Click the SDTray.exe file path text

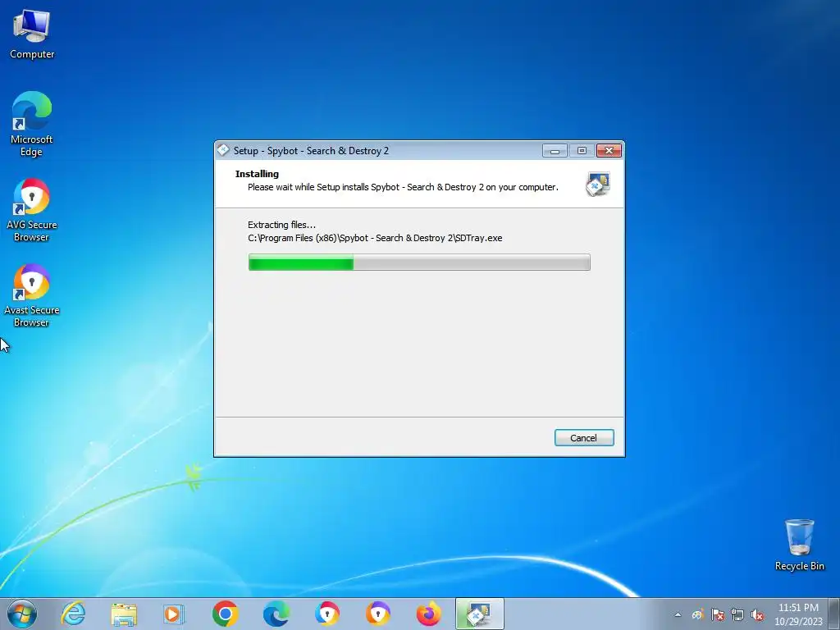tap(375, 238)
